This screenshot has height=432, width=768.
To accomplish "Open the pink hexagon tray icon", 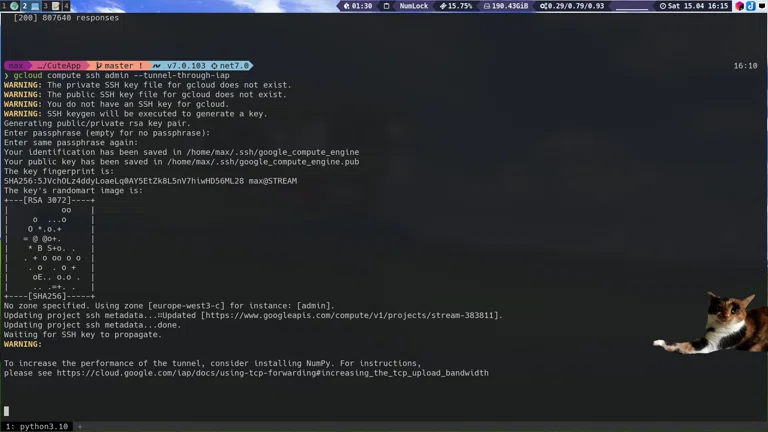I will tap(740, 6).
